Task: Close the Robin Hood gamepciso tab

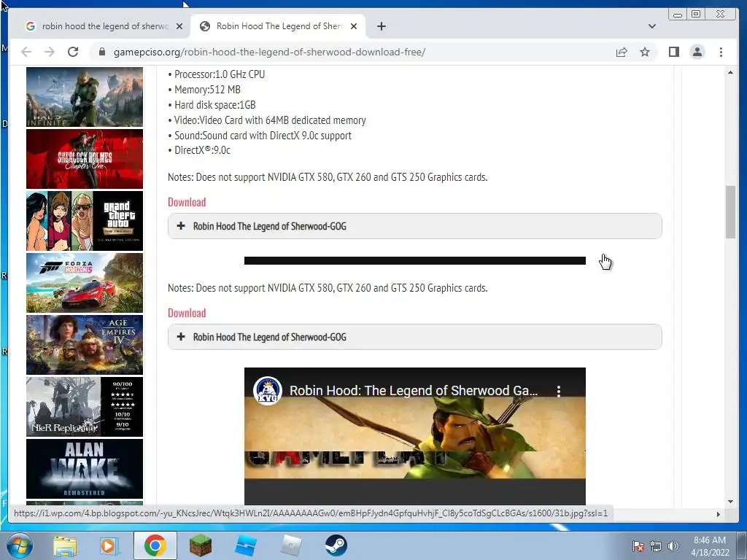Action: tap(354, 26)
